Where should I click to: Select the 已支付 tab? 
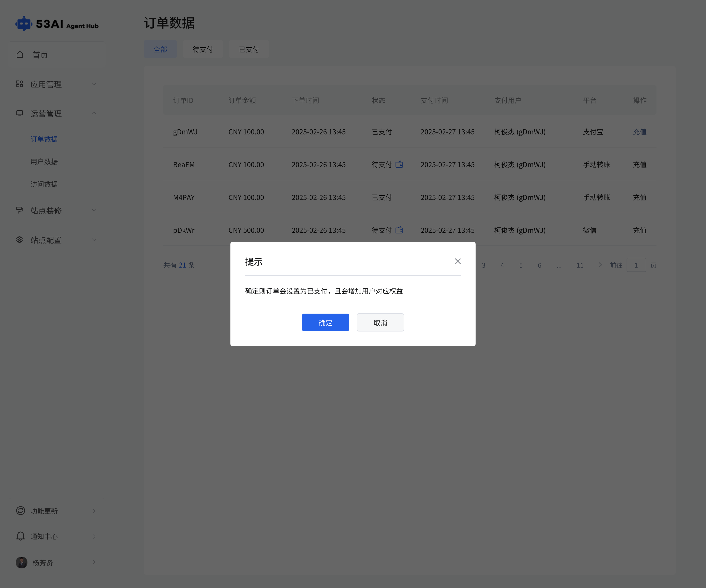[249, 49]
